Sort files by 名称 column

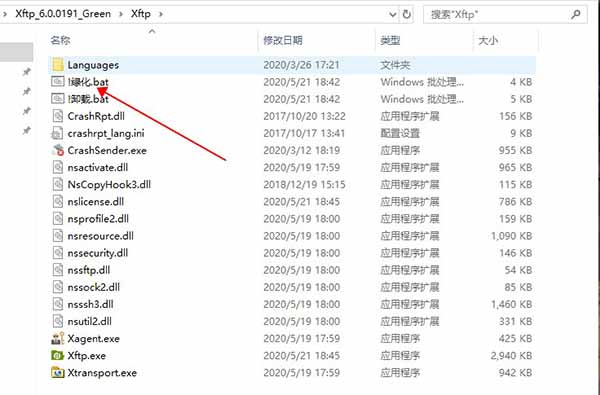[60, 40]
